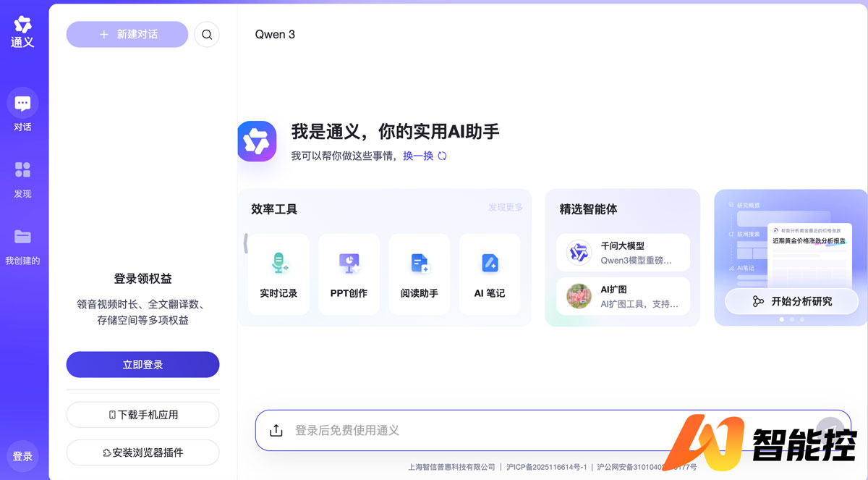
Task: Click the 上海智信普惠科技有限公司 footer text
Action: [451, 468]
